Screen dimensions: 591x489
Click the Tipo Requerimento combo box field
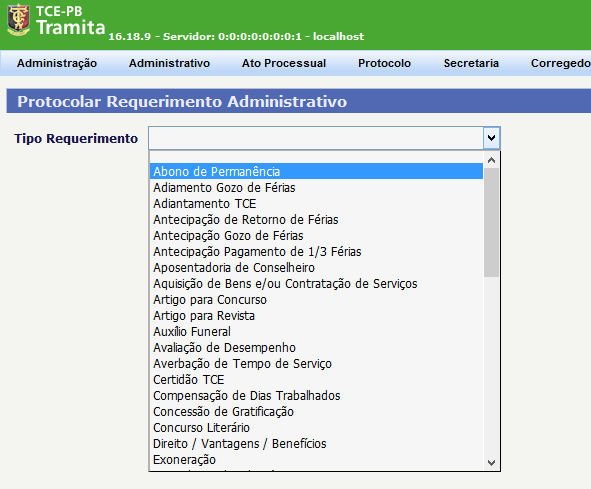click(325, 138)
